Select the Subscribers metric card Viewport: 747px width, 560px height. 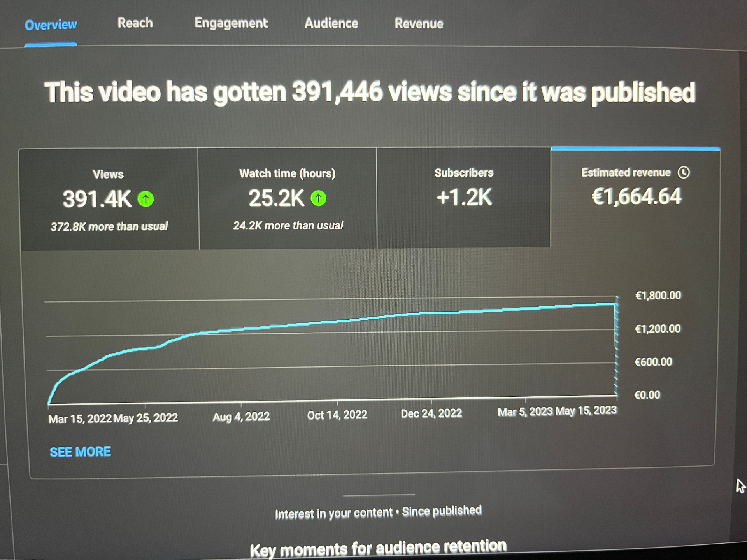click(464, 197)
